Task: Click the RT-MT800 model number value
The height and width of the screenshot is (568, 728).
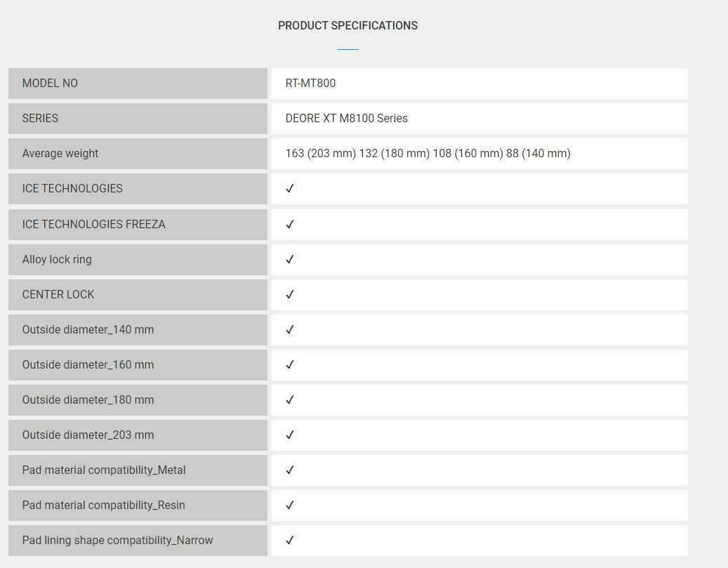Action: pos(310,84)
